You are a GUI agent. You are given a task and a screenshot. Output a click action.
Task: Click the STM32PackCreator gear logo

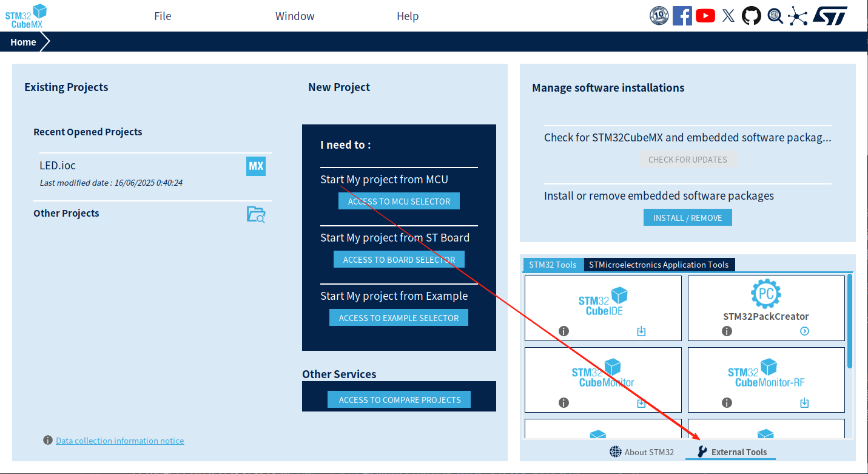point(765,294)
